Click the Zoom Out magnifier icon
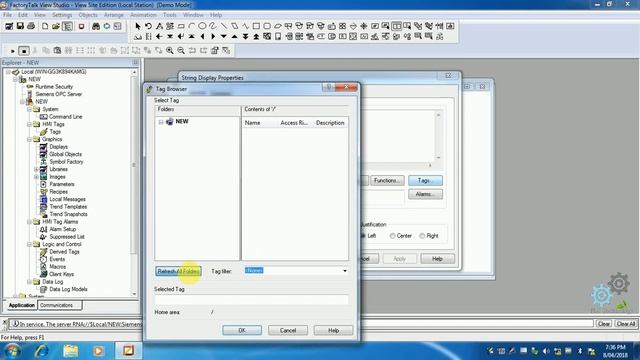640x360 pixels. pos(180,51)
